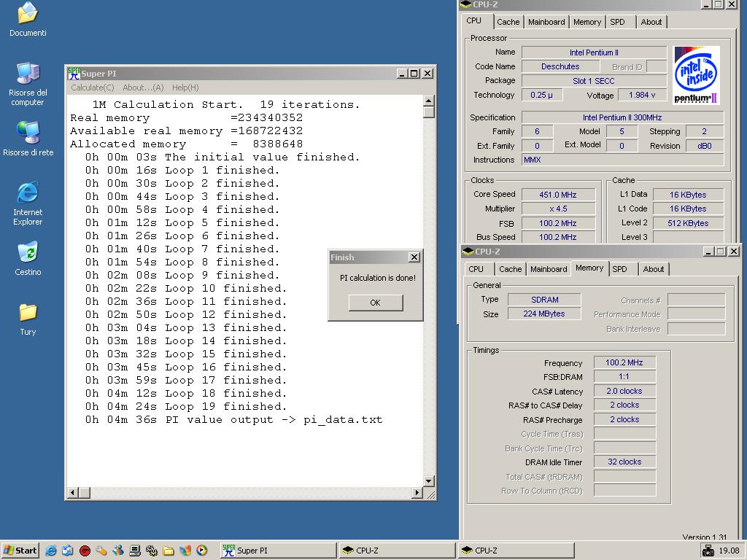Close the Finish dialog with its X button
This screenshot has width=747, height=560.
click(414, 257)
